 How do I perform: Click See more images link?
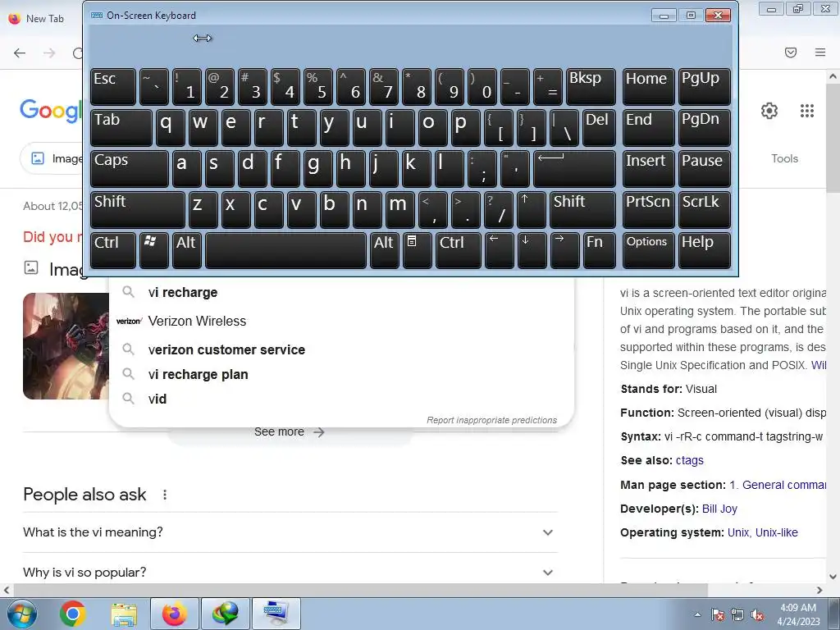290,431
